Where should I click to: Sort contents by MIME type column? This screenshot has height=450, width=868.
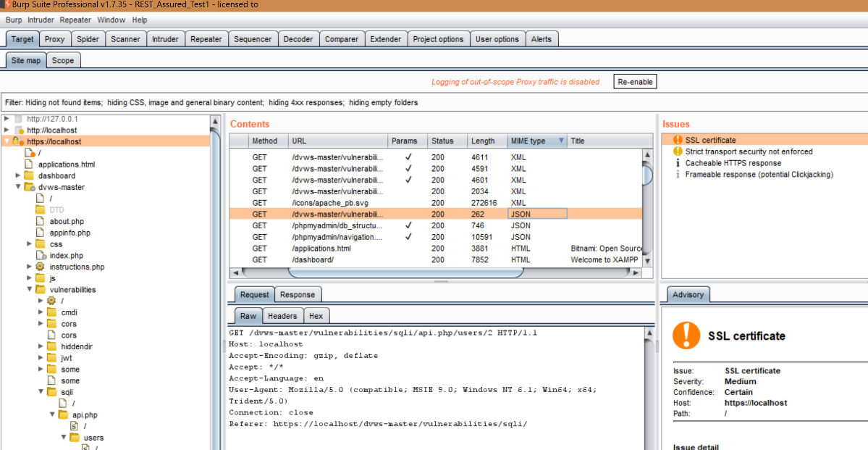(x=537, y=141)
